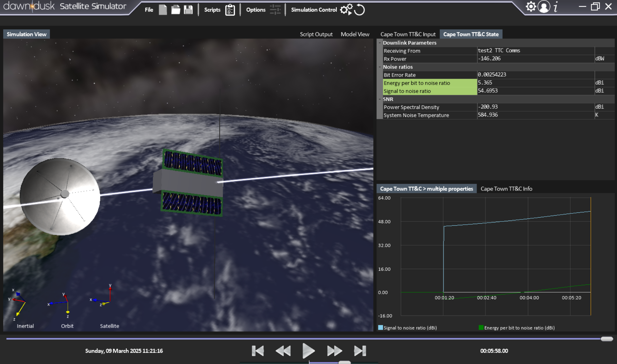617x364 pixels.
Task: Switch to Cape Town TT&C Input tab
Action: tap(408, 34)
